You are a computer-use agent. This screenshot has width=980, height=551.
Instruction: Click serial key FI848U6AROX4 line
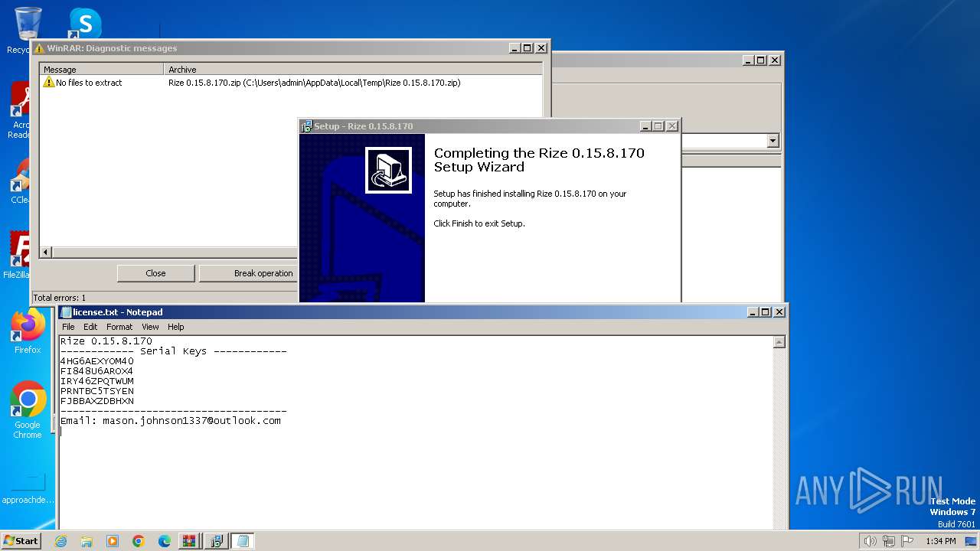click(x=97, y=371)
